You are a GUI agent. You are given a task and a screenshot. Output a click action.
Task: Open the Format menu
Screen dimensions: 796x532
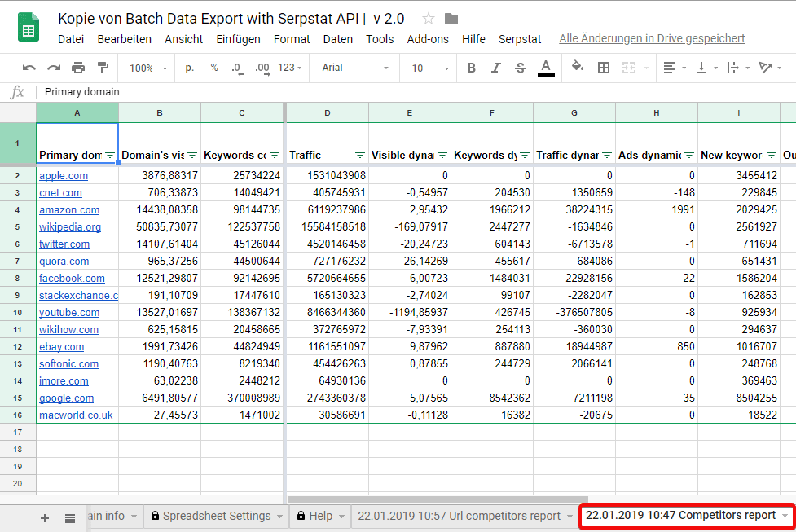[292, 39]
